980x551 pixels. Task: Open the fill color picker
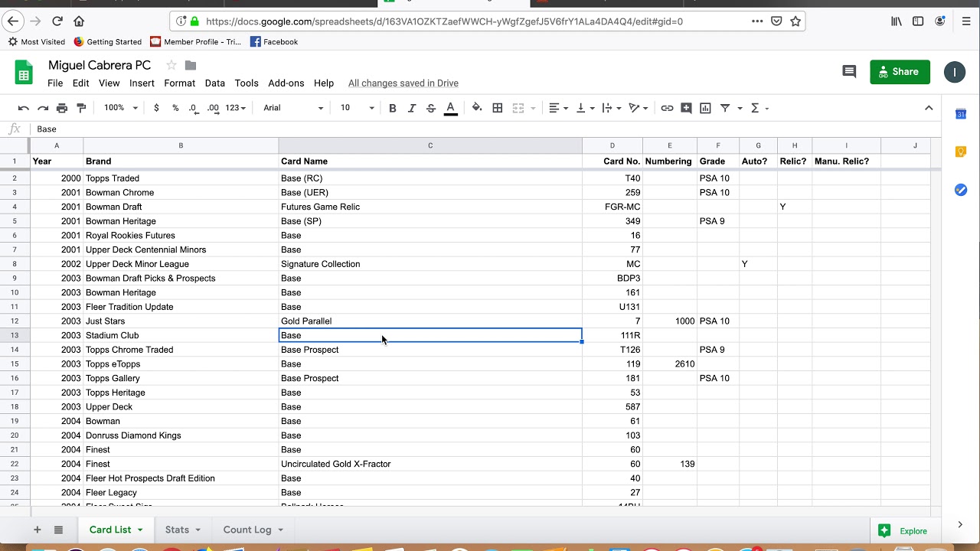[x=477, y=108]
